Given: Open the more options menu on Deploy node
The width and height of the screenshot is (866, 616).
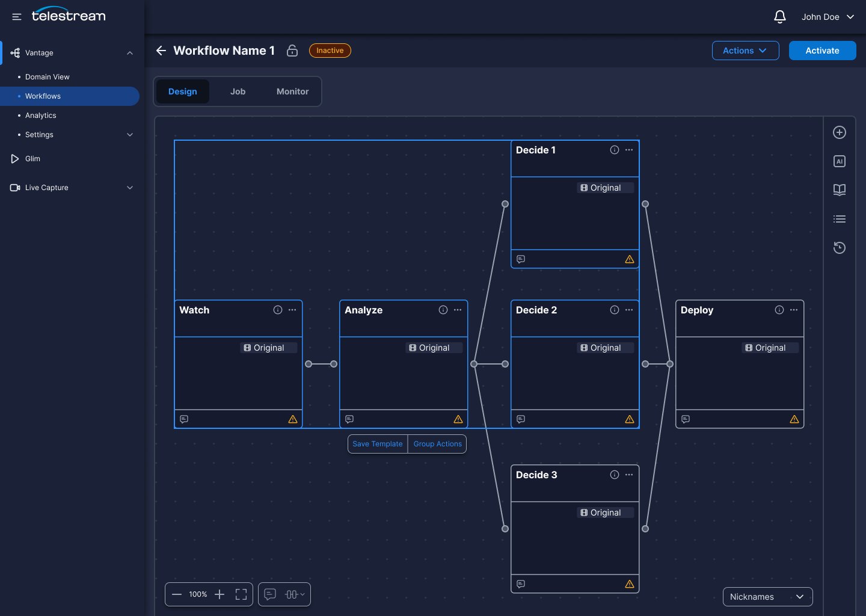Looking at the screenshot, I should click(x=794, y=310).
